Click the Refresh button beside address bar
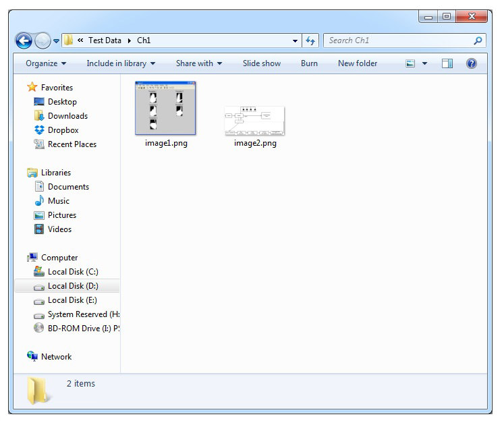The height and width of the screenshot is (425, 504). click(x=310, y=40)
